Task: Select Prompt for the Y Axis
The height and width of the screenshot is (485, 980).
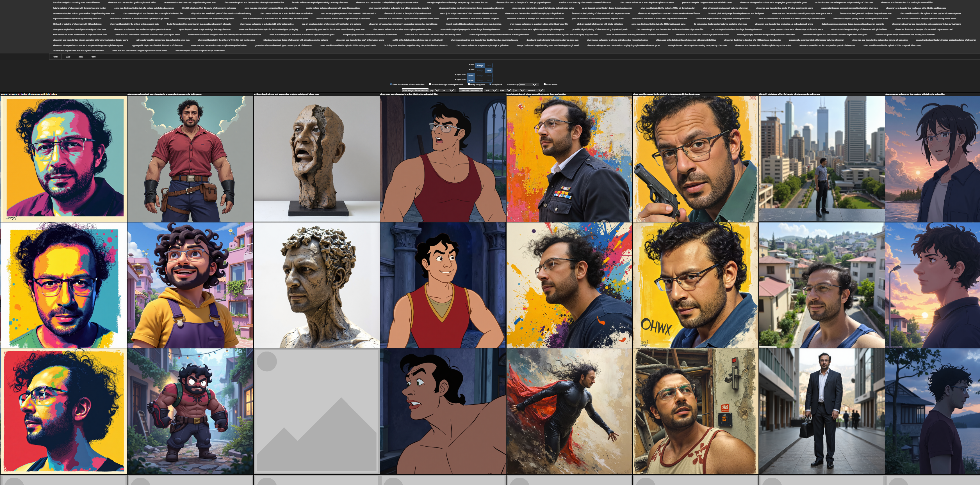Action: [x=480, y=71]
